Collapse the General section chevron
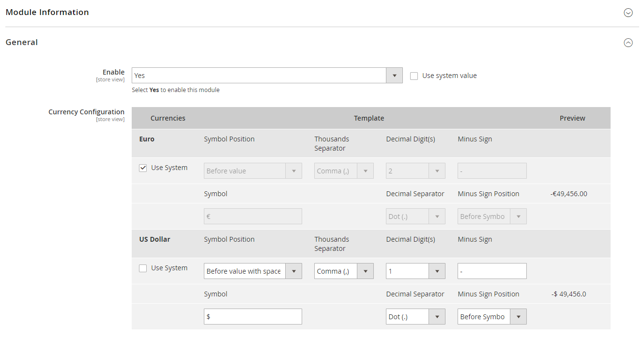The width and height of the screenshot is (644, 341). pyautogui.click(x=628, y=43)
